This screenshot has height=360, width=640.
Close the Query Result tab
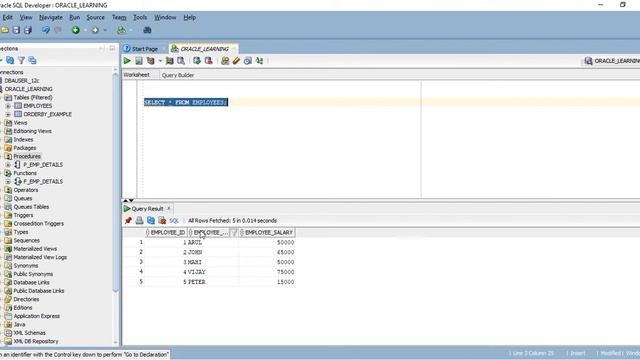[x=169, y=208]
